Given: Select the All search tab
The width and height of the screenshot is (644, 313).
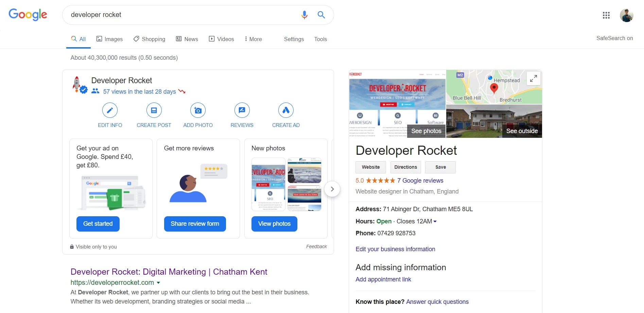Looking at the screenshot, I should click(x=79, y=39).
